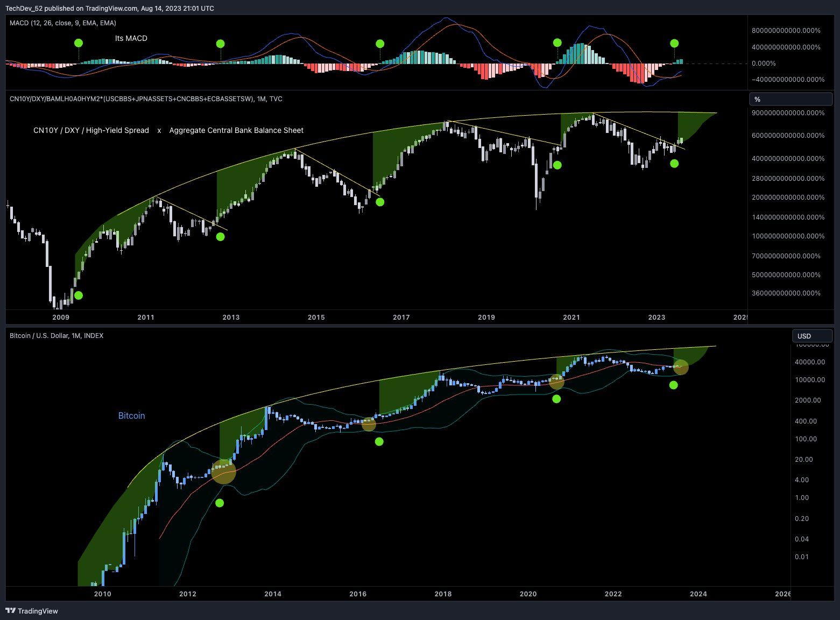Image resolution: width=840 pixels, height=620 pixels.
Task: Click the 40000.00 level on Bitcoin price scale
Action: tap(810, 362)
